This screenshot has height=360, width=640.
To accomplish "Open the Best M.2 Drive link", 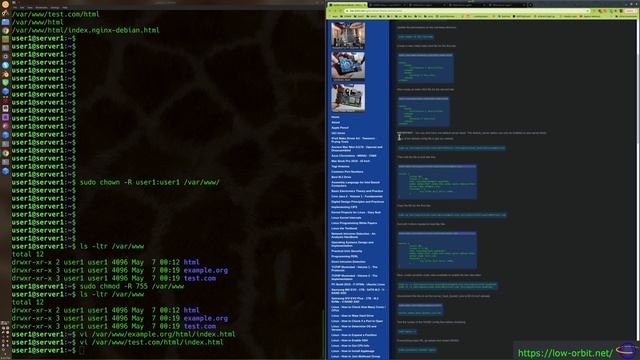I will tap(341, 177).
